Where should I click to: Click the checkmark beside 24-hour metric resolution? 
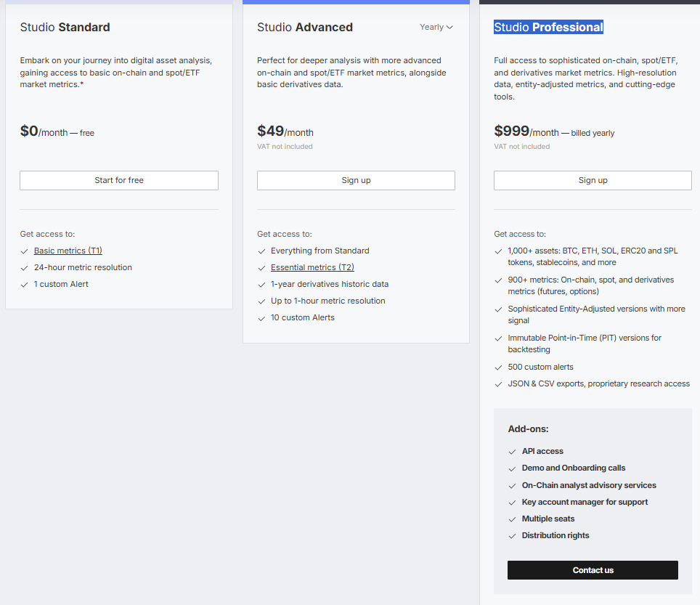pyautogui.click(x=25, y=268)
